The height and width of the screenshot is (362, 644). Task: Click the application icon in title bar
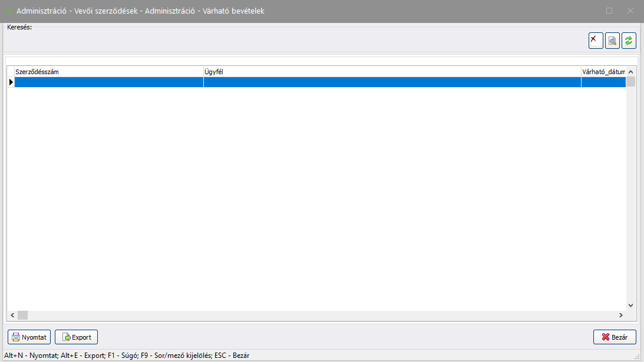pyautogui.click(x=9, y=11)
